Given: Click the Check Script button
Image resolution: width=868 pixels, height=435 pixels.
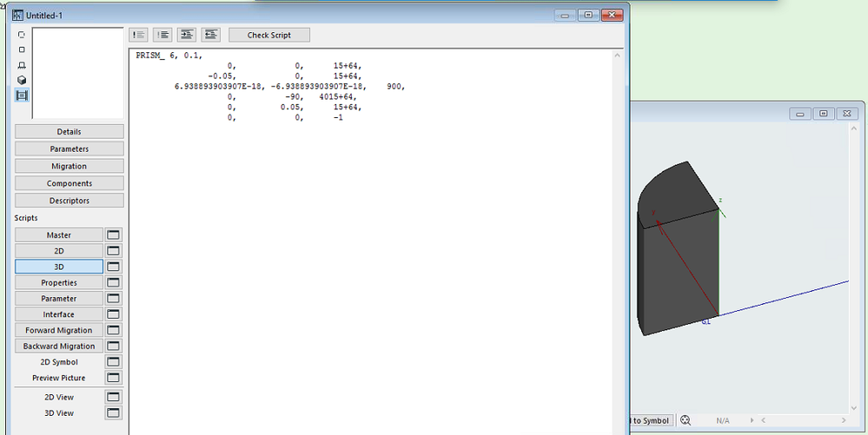Looking at the screenshot, I should click(269, 35).
